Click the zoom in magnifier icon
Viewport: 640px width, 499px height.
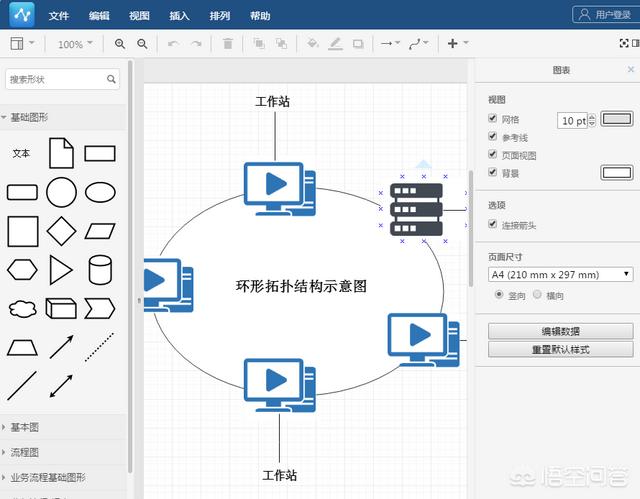point(120,43)
